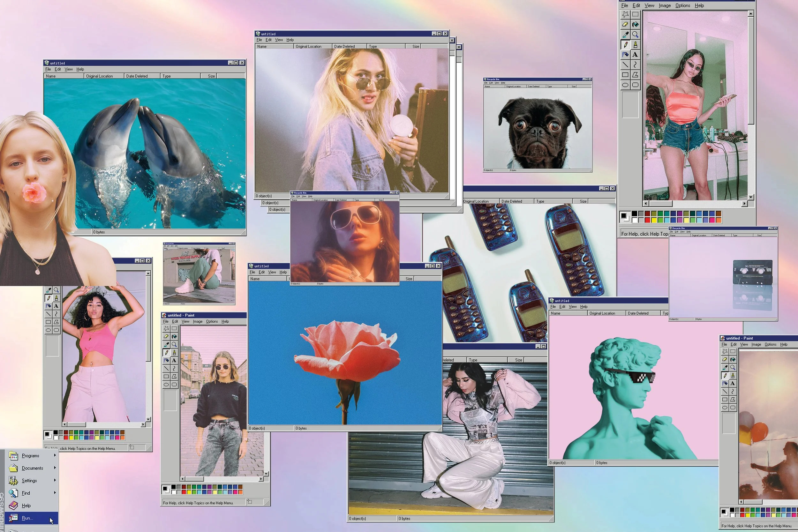798x532 pixels.
Task: Pick the Free-form select tool in the black-sweater Paint window
Action: point(166,328)
